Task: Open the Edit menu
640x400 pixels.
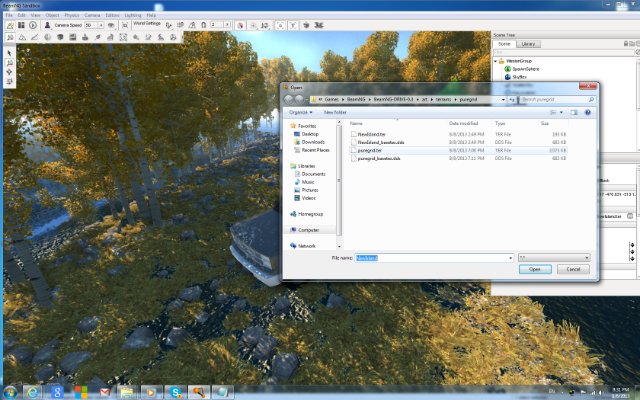Action: pyautogui.click(x=22, y=15)
